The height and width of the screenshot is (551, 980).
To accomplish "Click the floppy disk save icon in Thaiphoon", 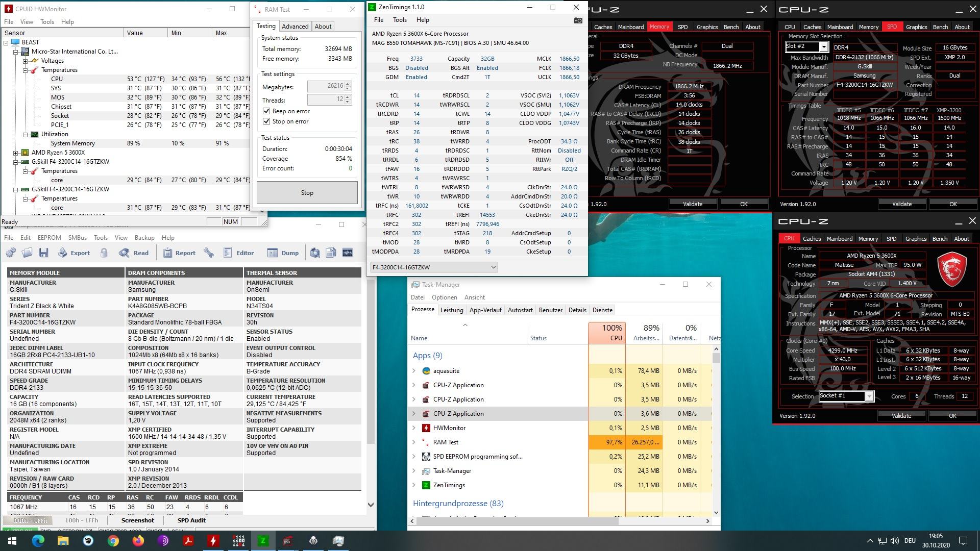I will tap(43, 253).
